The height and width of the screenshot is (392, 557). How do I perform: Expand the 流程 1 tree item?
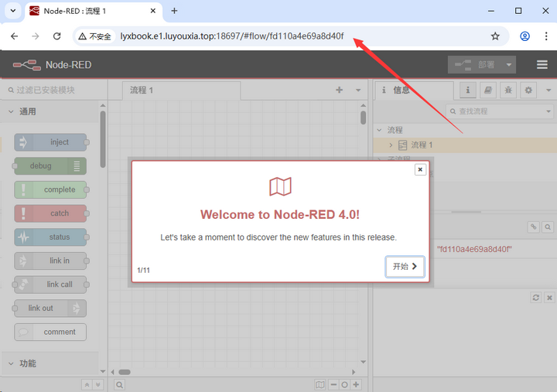(391, 145)
